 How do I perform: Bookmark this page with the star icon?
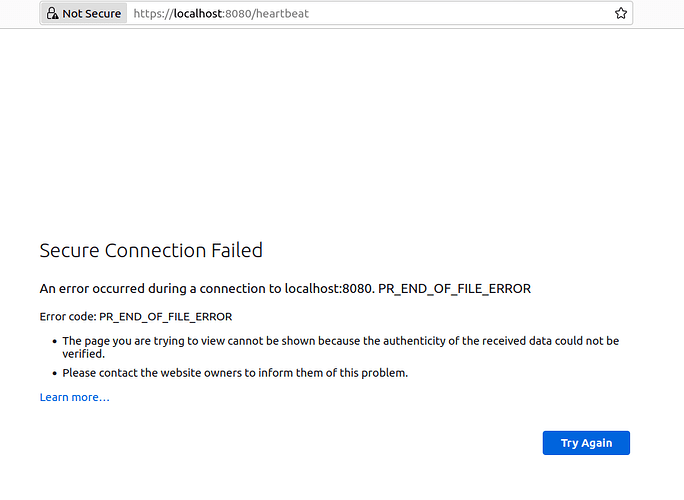coord(621,13)
